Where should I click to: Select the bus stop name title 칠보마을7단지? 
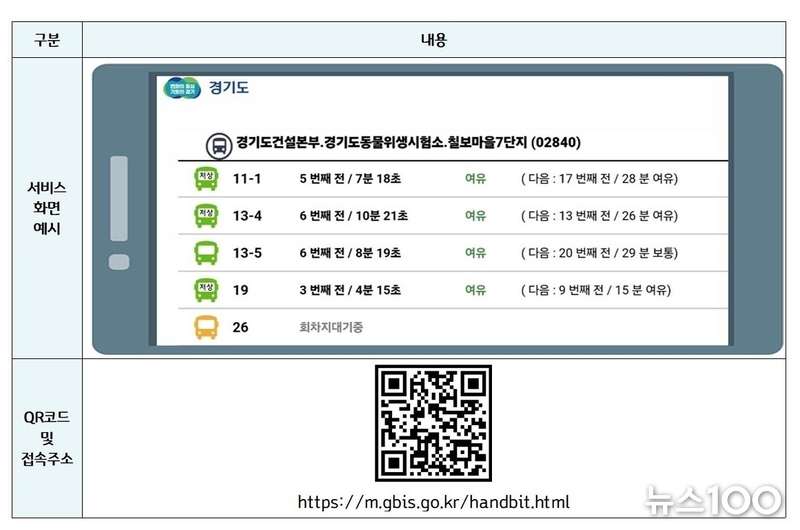pos(408,143)
